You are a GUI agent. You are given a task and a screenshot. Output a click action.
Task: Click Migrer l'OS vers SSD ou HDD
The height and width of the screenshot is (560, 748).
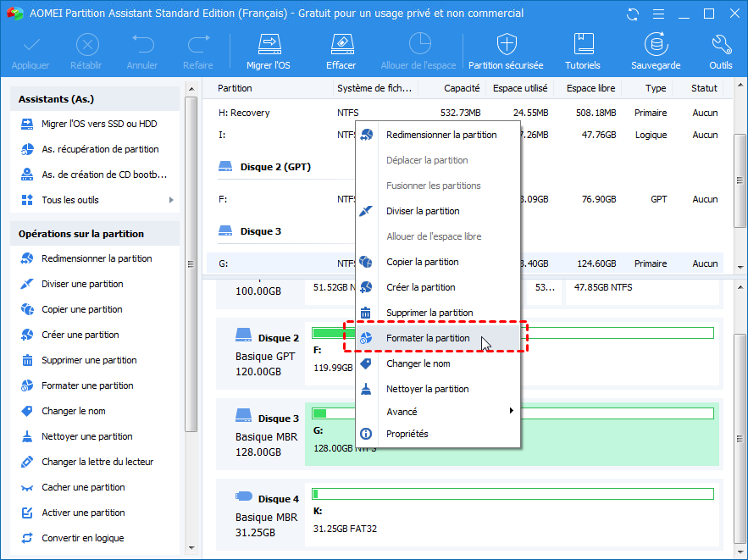click(99, 124)
